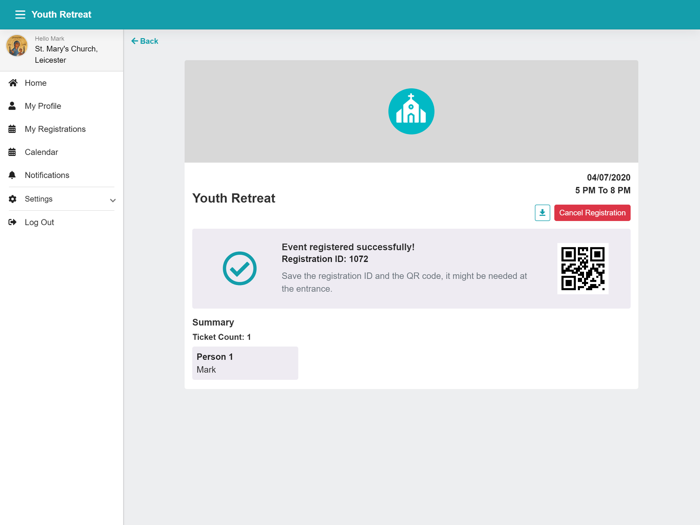Click the success checkmark circle icon

240,268
